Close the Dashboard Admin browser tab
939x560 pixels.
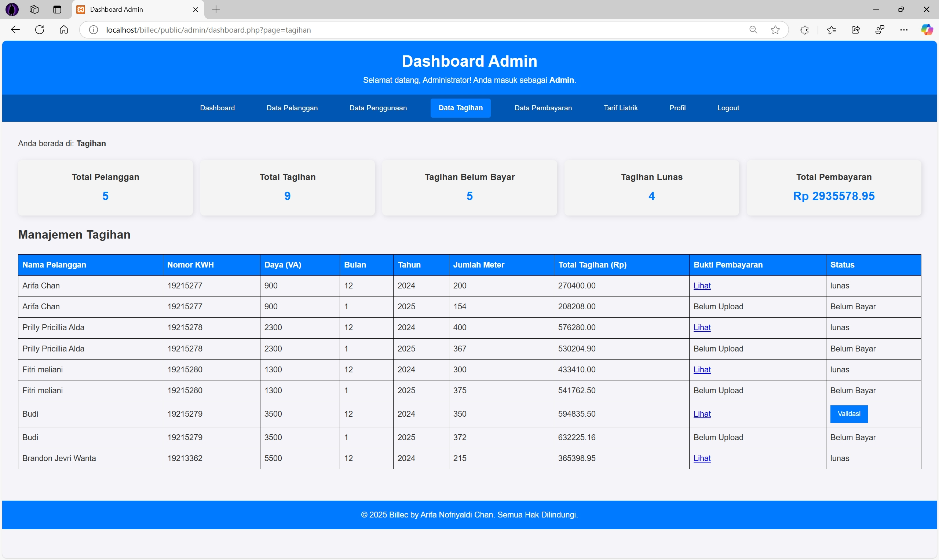(x=196, y=10)
